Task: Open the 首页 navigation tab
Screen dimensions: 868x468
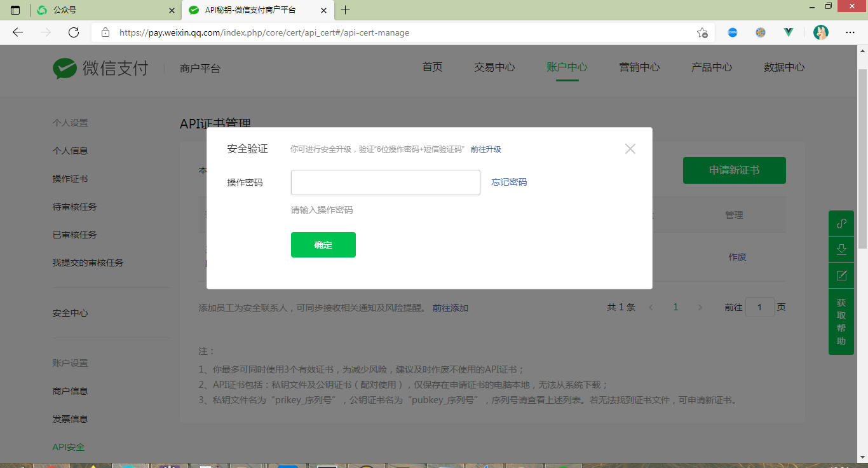Action: click(433, 67)
